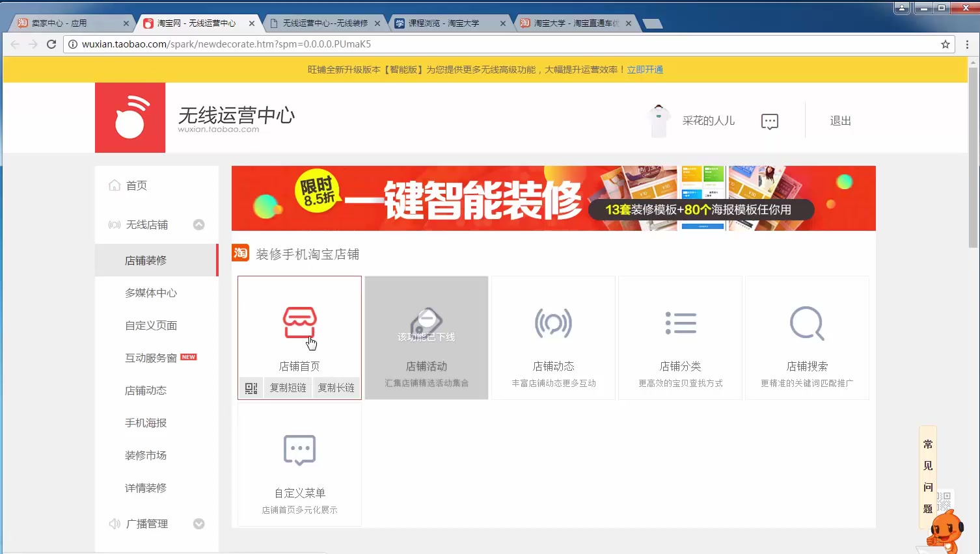980x554 pixels.
Task: Click the 无线运营中心 title text
Action: click(x=236, y=116)
